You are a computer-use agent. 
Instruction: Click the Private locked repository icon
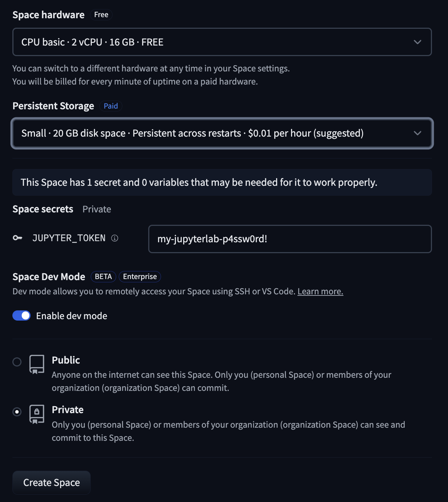[x=37, y=414]
